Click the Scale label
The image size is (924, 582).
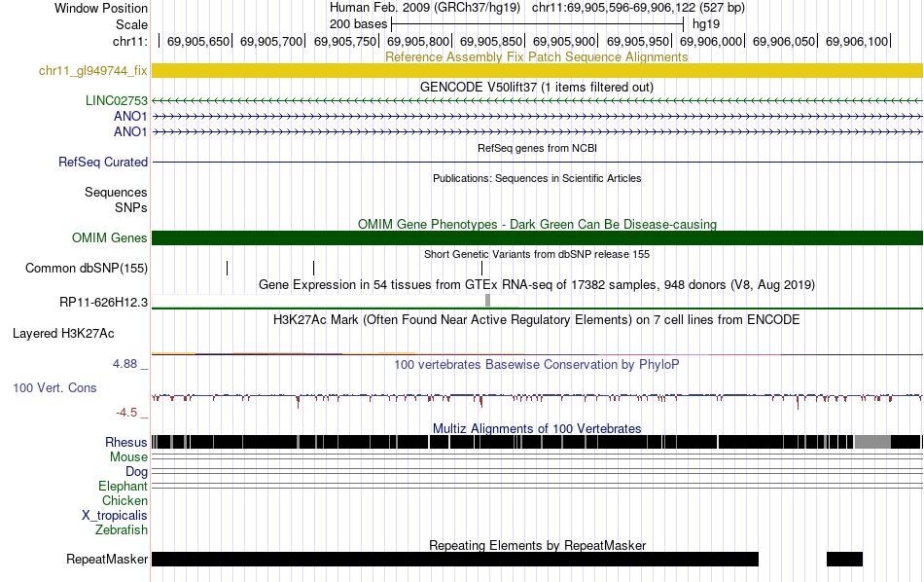[x=131, y=24]
